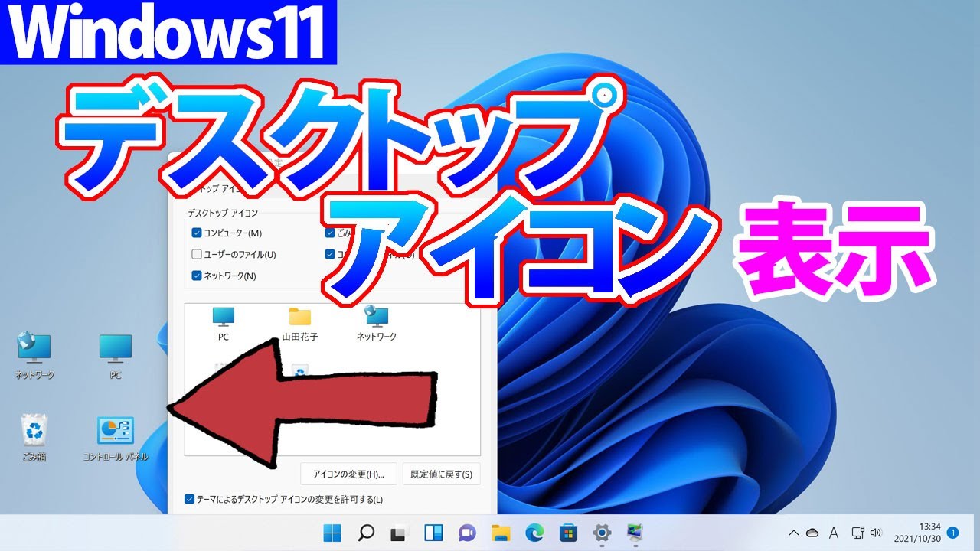Open taskbar Search magnifier
This screenshot has height=551, width=980.
[x=366, y=533]
